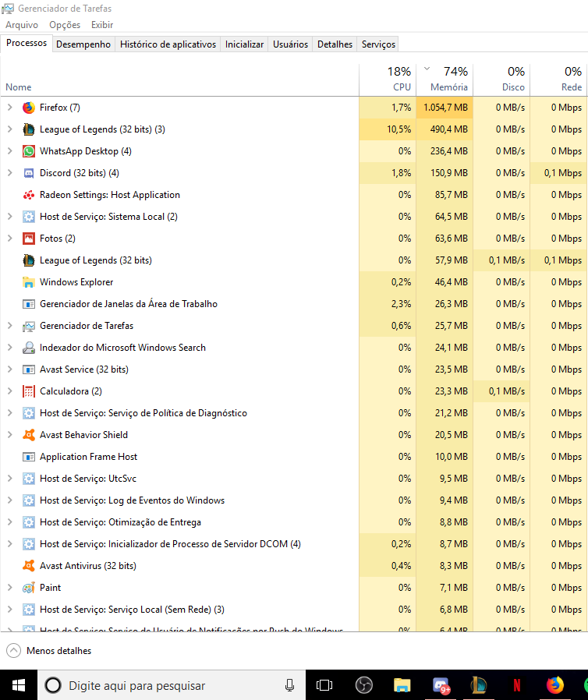Expand the Paint process row

point(10,588)
